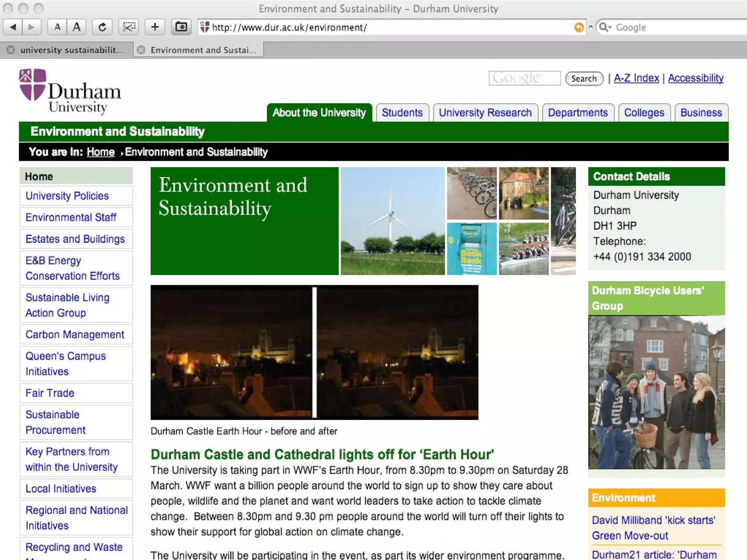Click the browser back arrow button
The image size is (747, 560).
(x=13, y=27)
